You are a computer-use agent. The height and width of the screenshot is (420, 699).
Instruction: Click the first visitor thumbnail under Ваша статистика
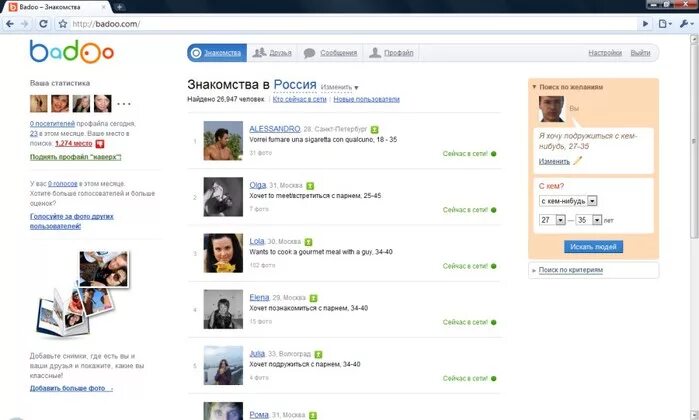click(38, 103)
